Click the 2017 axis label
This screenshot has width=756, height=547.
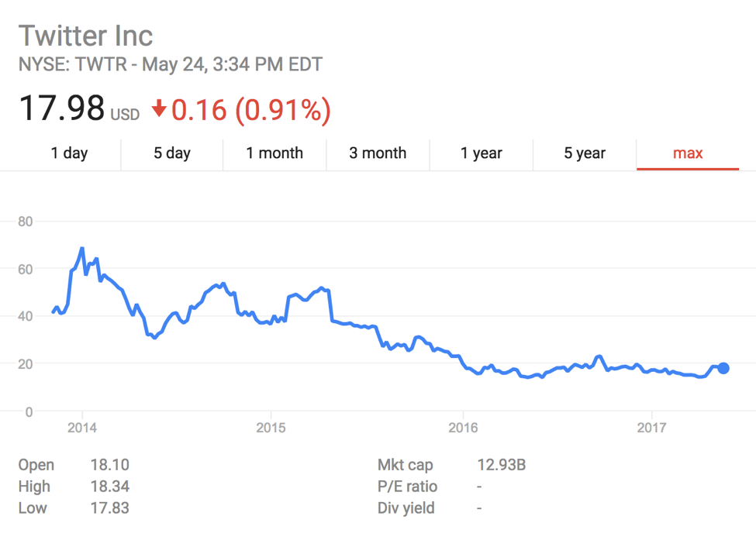(x=651, y=428)
